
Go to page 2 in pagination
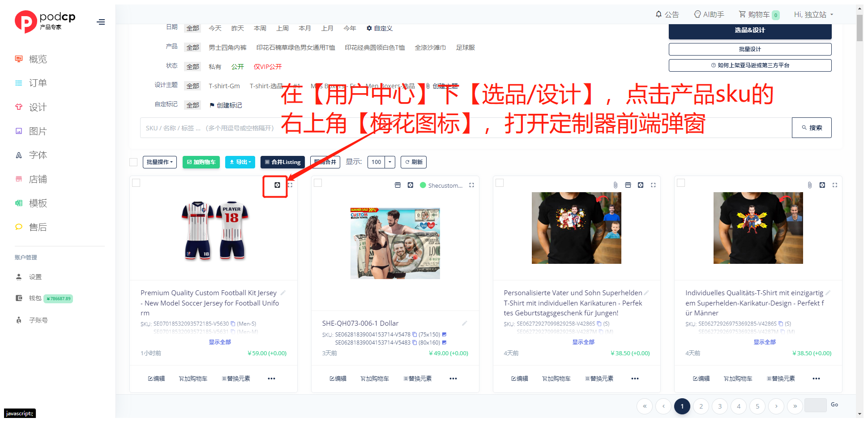pos(701,406)
